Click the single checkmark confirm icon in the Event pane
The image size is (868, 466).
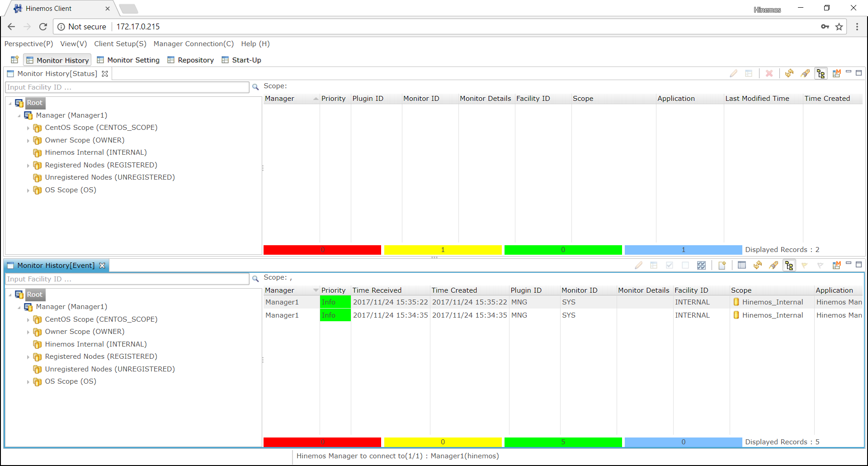tap(670, 265)
